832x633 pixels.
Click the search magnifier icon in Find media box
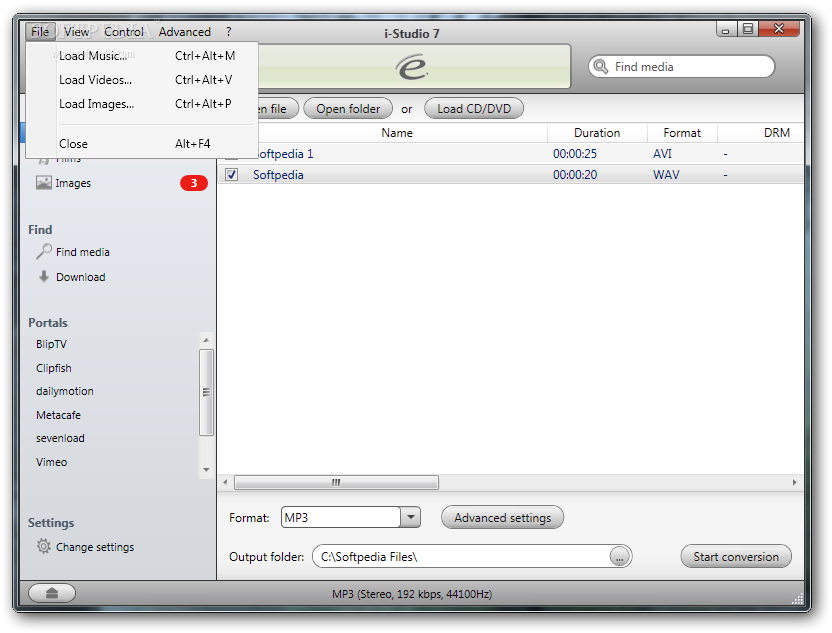(601, 67)
